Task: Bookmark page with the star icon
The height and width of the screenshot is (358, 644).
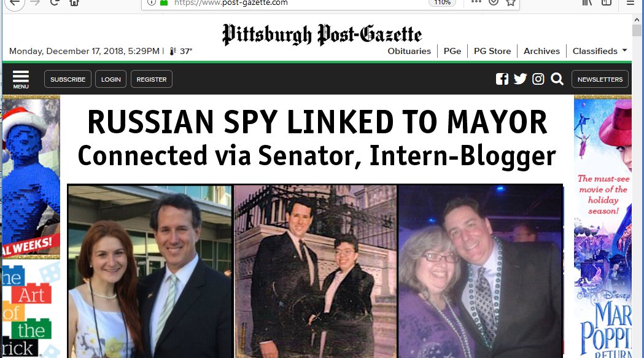Action: (511, 2)
